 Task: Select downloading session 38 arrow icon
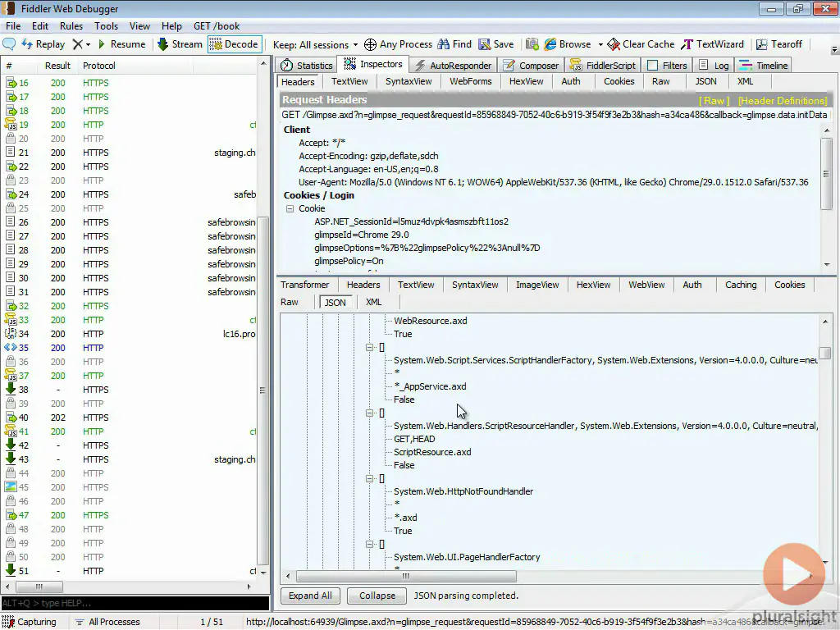pyautogui.click(x=10, y=390)
